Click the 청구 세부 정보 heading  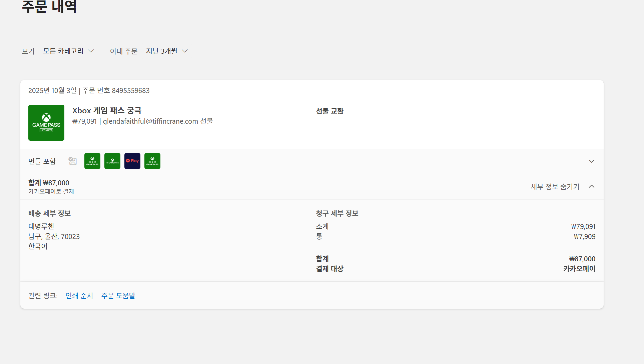[x=337, y=213]
